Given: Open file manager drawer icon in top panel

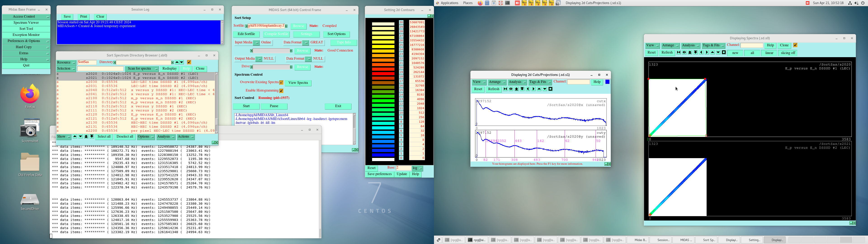Looking at the screenshot, I should [x=487, y=3].
